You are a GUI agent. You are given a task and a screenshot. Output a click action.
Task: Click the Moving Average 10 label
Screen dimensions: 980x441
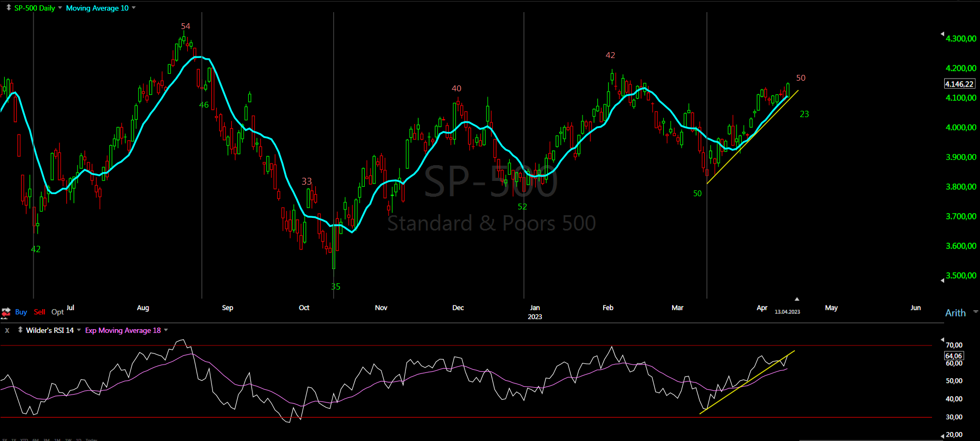(97, 8)
